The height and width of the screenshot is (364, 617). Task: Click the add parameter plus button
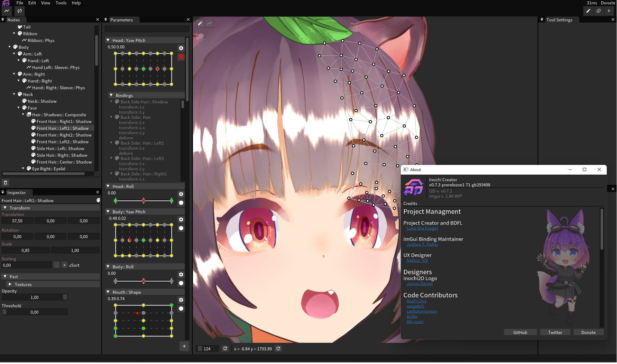click(x=184, y=346)
